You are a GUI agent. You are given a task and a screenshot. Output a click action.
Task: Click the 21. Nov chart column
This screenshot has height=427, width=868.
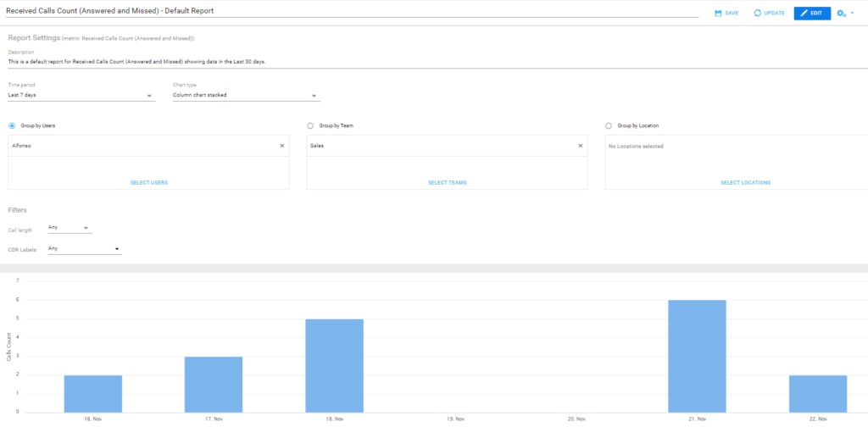696,356
